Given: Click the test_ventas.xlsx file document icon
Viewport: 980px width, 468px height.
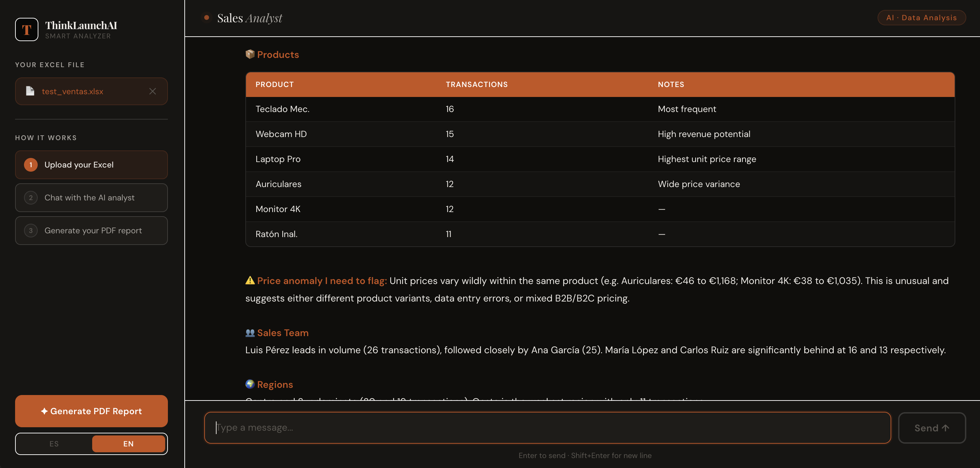Looking at the screenshot, I should click(30, 91).
